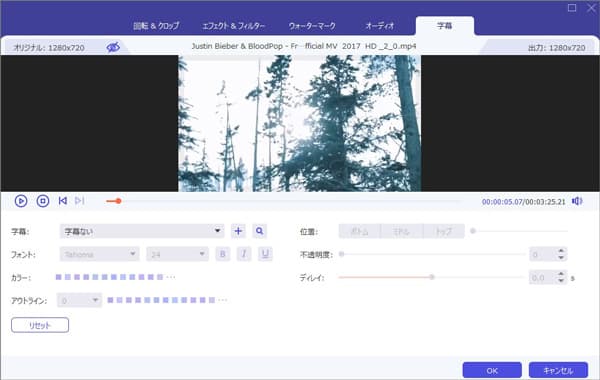Click the 位置 position slider

[x=519, y=231]
